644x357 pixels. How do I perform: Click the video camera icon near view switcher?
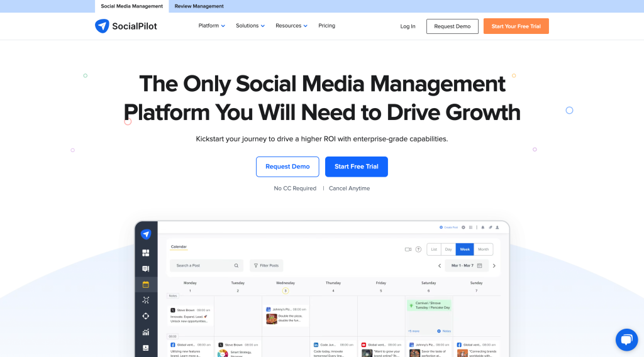(x=408, y=250)
